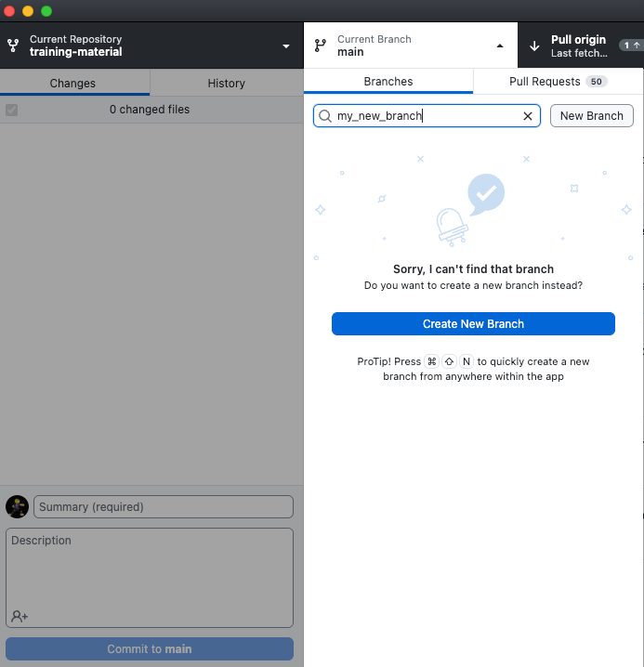Screen dimensions: 644x667
Task: Click the 1 ahead commit badge
Action: (x=631, y=46)
